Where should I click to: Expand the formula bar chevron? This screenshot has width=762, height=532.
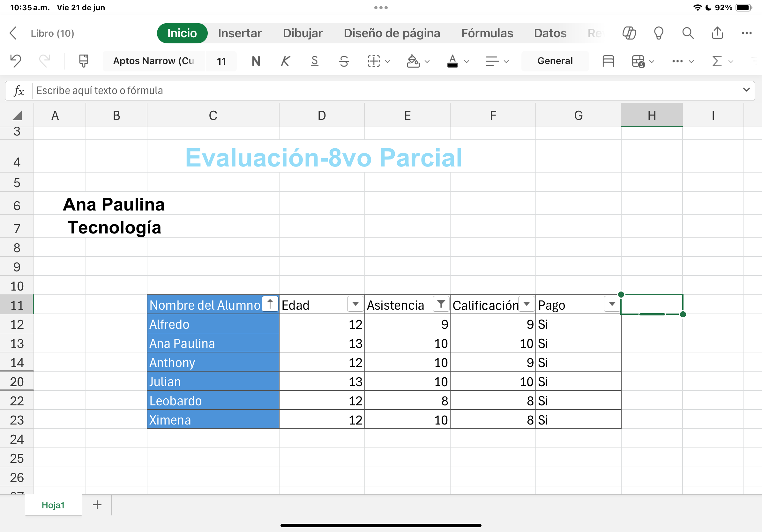(x=746, y=90)
